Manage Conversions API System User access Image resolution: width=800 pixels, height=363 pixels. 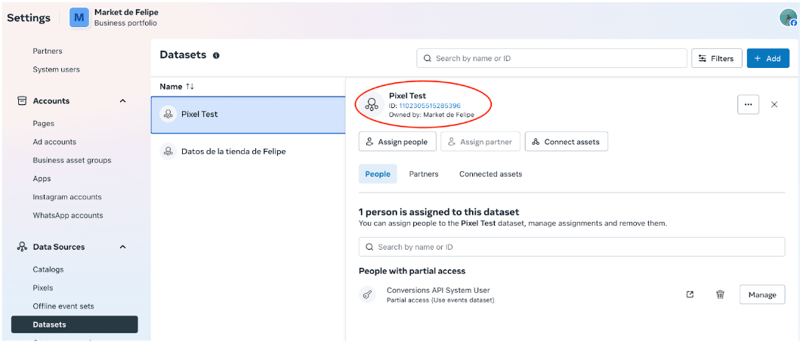(762, 295)
